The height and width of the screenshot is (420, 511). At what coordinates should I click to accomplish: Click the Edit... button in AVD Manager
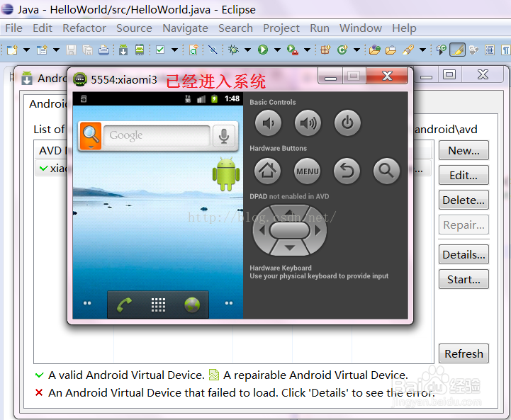click(x=464, y=175)
